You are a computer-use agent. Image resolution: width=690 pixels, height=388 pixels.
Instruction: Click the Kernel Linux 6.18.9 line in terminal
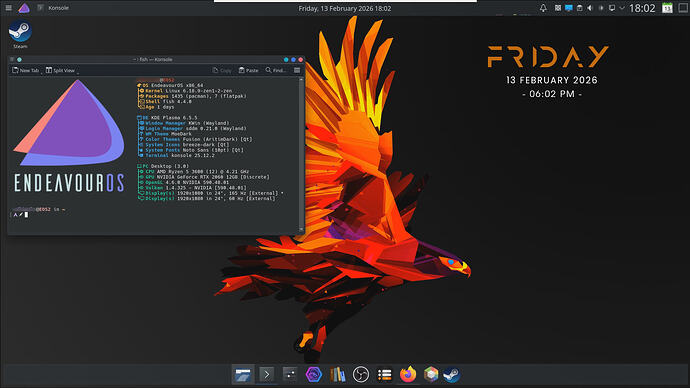(185, 91)
